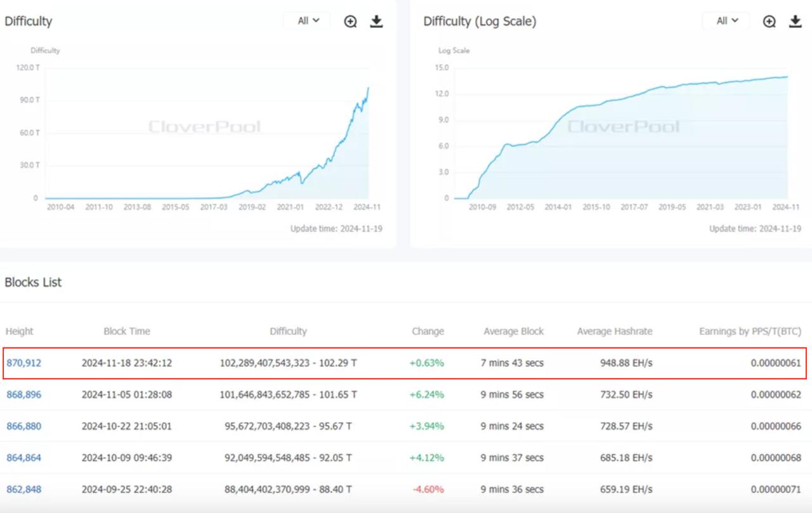Select block time 2024-11-18 23:42:12
The image size is (812, 513).
click(127, 363)
